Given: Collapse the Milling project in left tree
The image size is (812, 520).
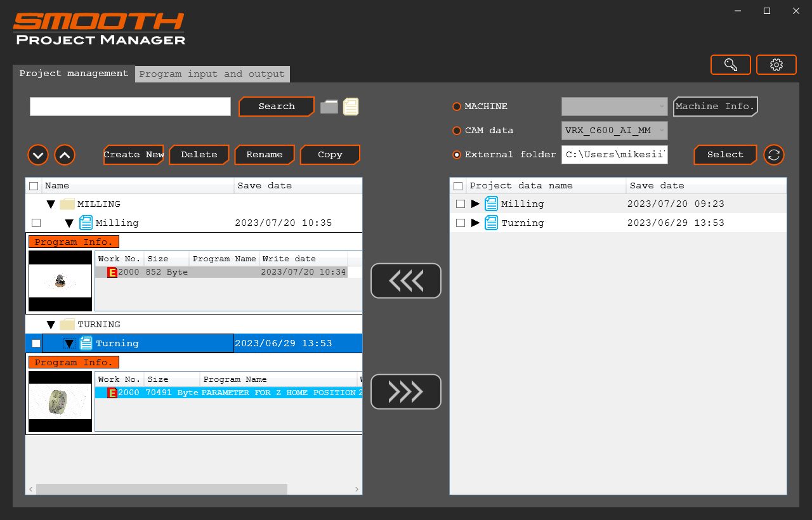Looking at the screenshot, I should [x=69, y=223].
